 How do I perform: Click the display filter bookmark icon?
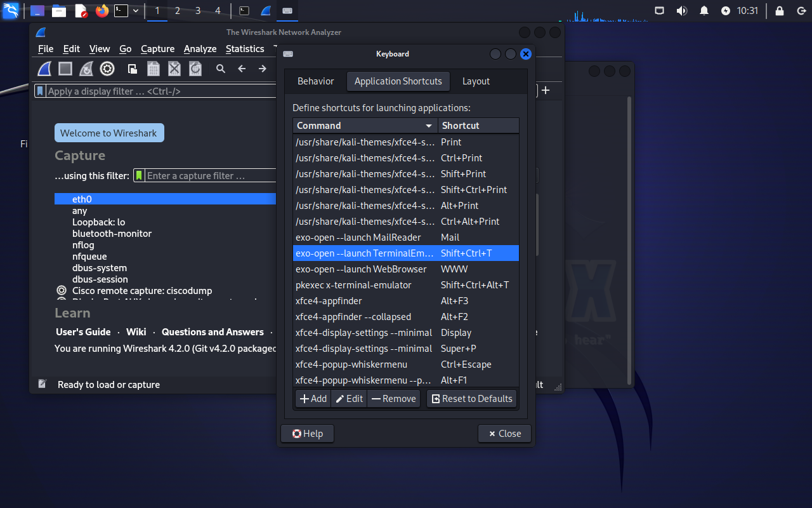[x=40, y=91]
